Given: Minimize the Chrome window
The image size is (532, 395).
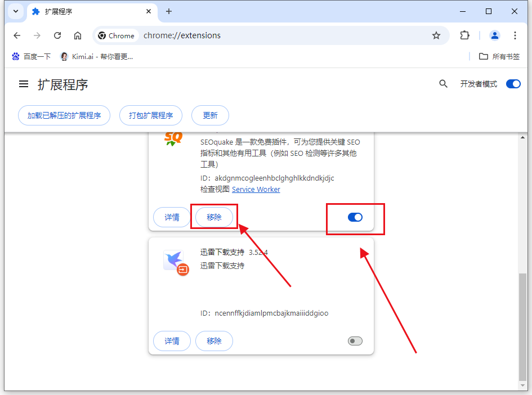Looking at the screenshot, I should pos(462,11).
